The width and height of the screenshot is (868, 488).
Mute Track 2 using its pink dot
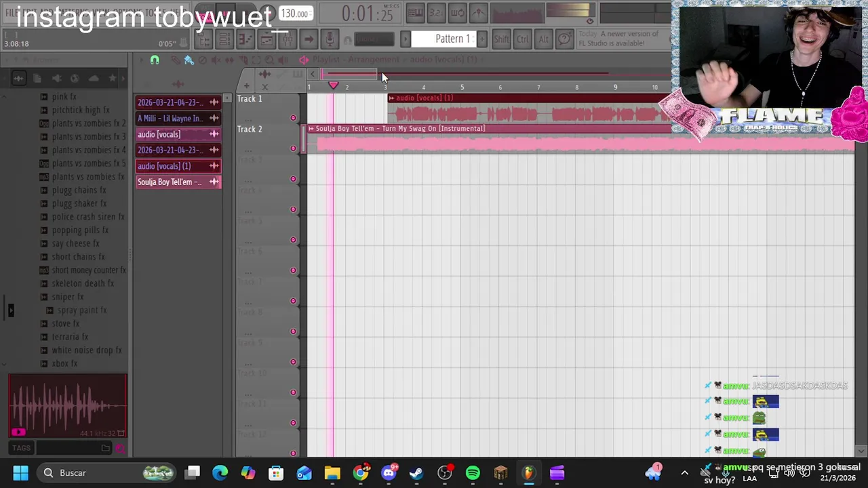click(x=293, y=148)
